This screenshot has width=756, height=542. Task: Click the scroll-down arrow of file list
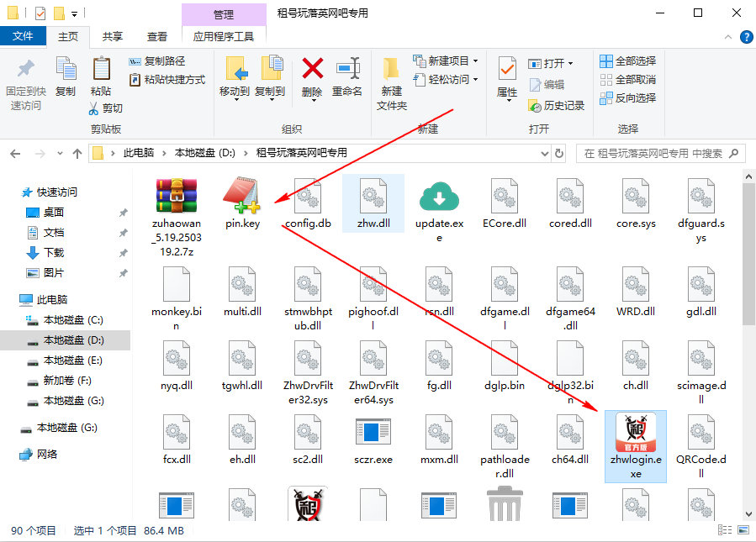[x=748, y=513]
